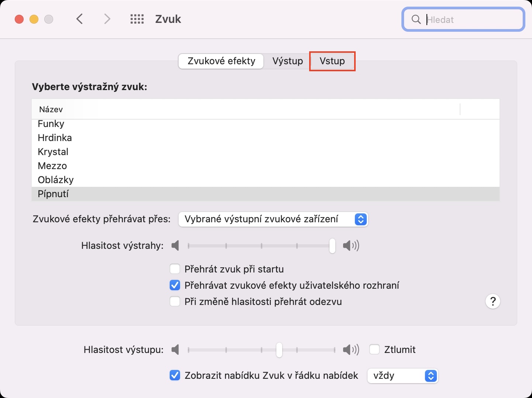Click the search magnifier icon
Viewport: 532px width, 398px height.
click(416, 20)
